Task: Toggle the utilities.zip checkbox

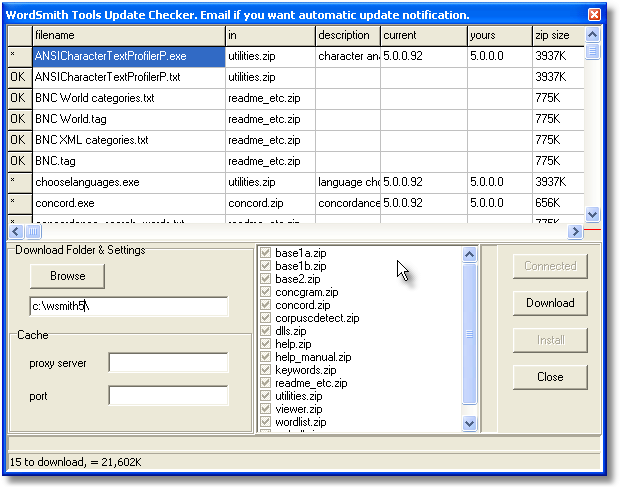Action: pos(265,396)
